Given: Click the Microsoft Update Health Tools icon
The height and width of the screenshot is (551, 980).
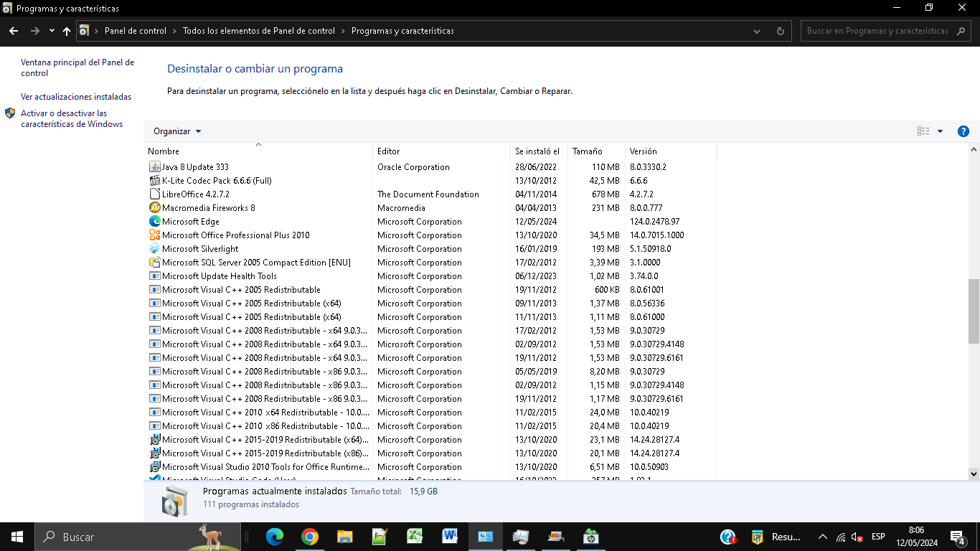Looking at the screenshot, I should coord(154,276).
